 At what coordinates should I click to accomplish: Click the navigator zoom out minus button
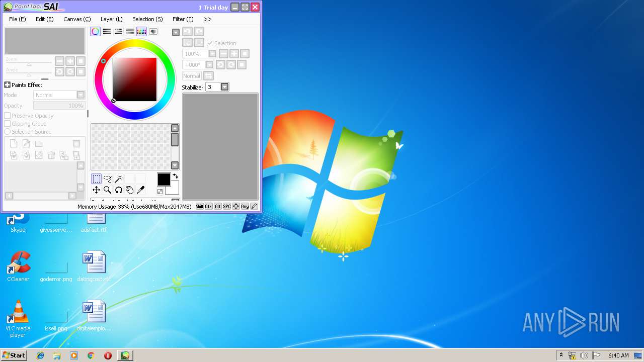tap(59, 61)
